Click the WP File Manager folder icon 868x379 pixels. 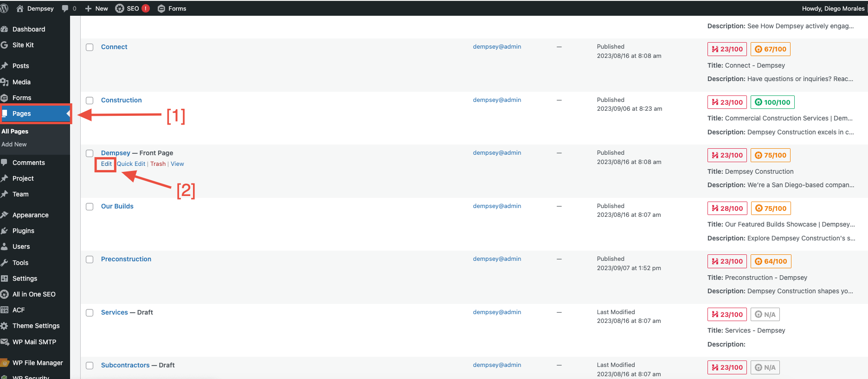click(5, 363)
